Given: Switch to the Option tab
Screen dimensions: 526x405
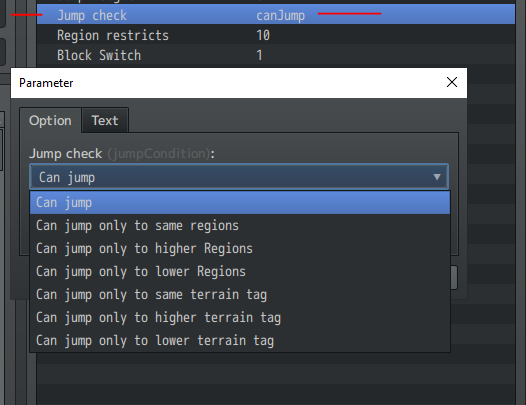Looking at the screenshot, I should pos(50,120).
